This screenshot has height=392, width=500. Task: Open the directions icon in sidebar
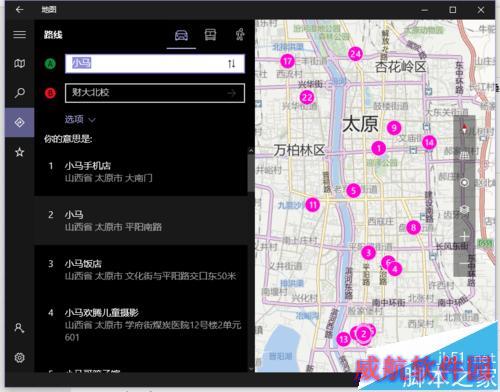[19, 122]
